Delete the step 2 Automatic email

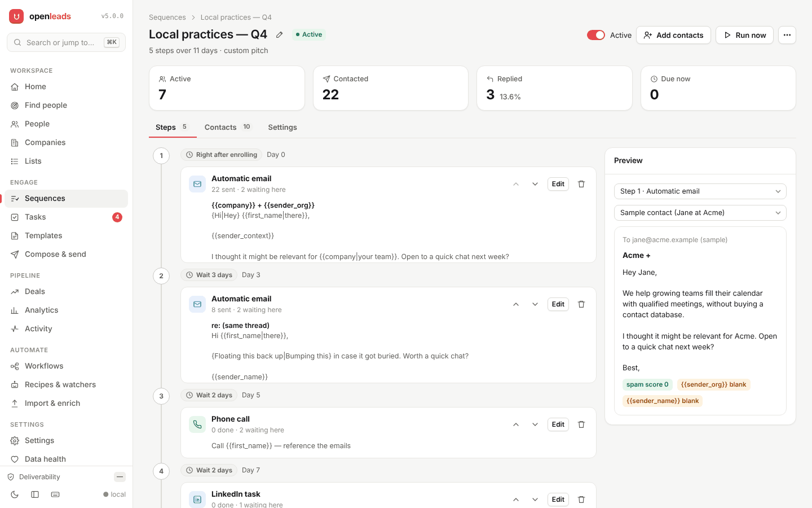(581, 304)
